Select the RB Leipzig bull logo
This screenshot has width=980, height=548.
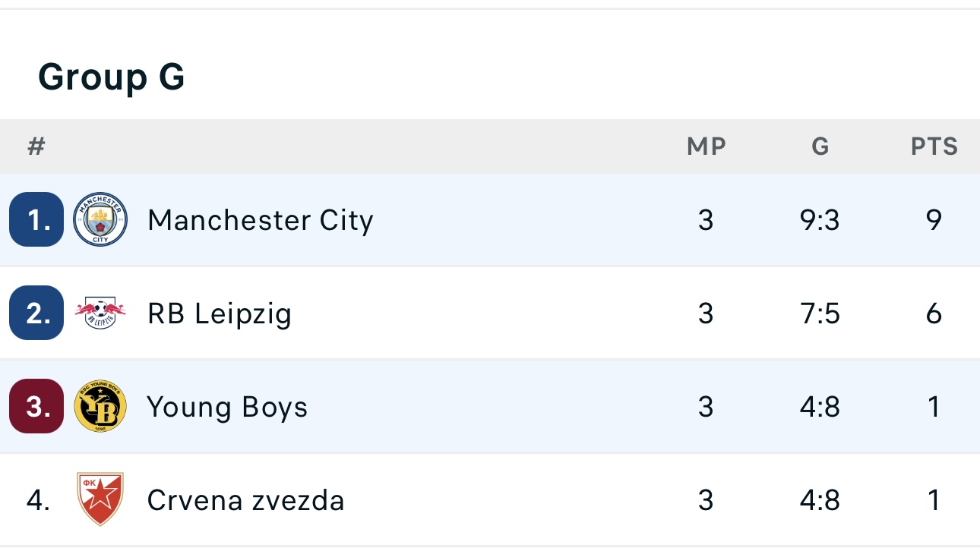(x=100, y=313)
